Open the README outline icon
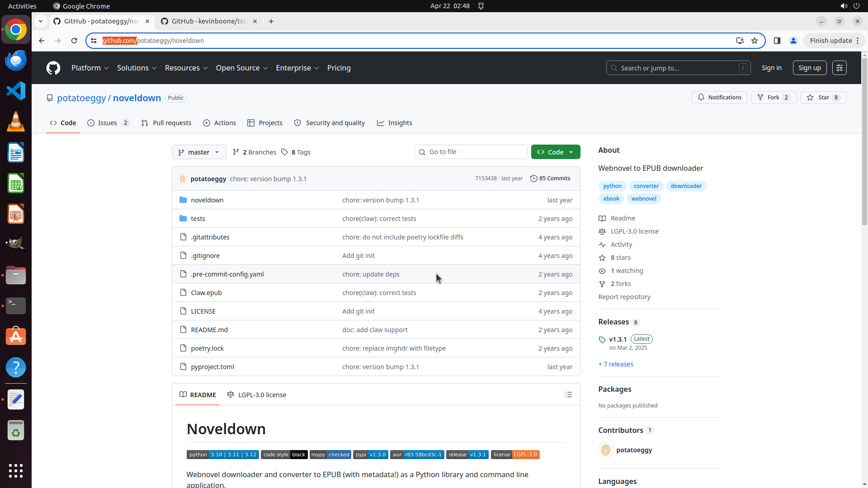868x488 pixels. (x=568, y=395)
